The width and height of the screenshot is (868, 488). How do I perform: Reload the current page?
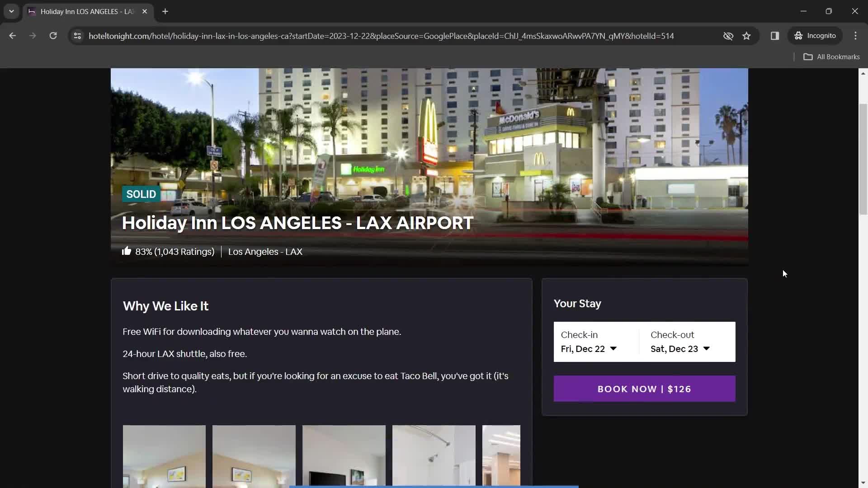(53, 36)
